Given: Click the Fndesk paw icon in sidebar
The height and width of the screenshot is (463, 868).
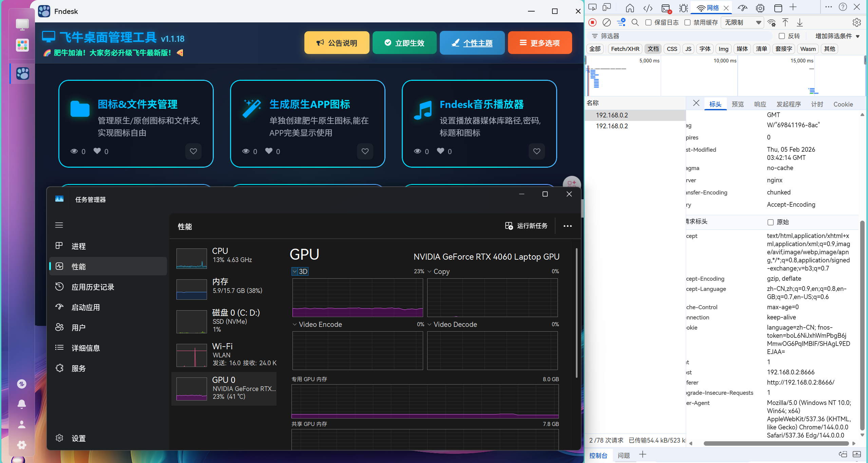Looking at the screenshot, I should [x=22, y=73].
